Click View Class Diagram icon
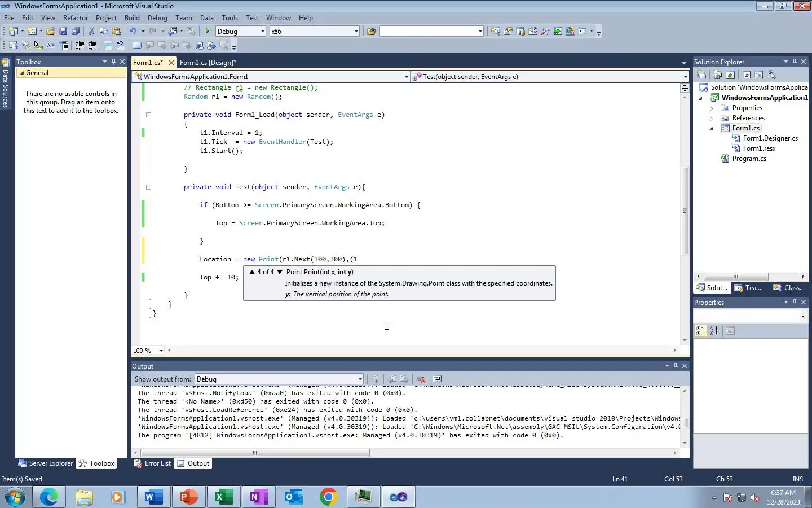Image resolution: width=812 pixels, height=508 pixels. tap(771, 75)
